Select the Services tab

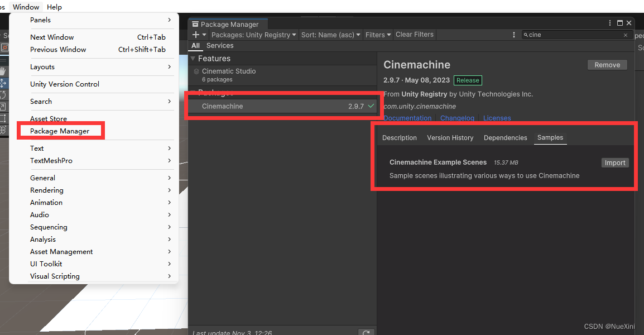pos(220,46)
